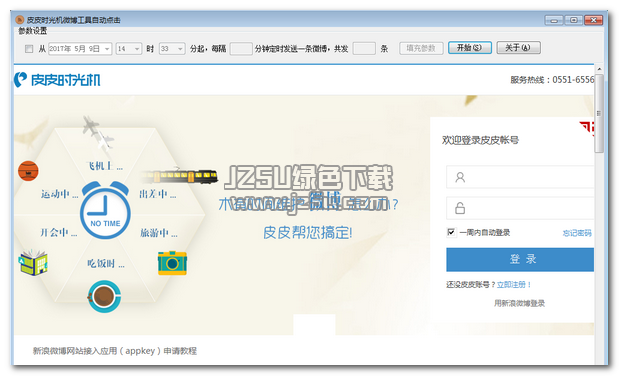Image resolution: width=619 pixels, height=376 pixels.
Task: Click the open book icon near 开会中
Action: point(33,262)
